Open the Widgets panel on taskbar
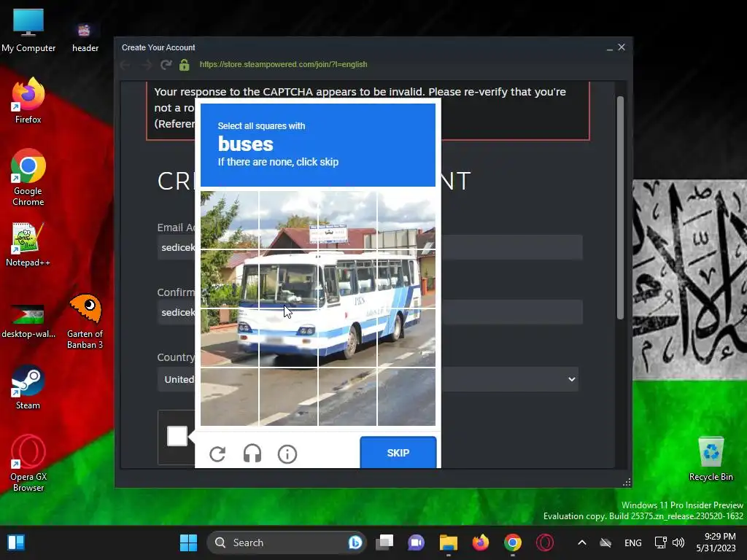 pos(16,542)
